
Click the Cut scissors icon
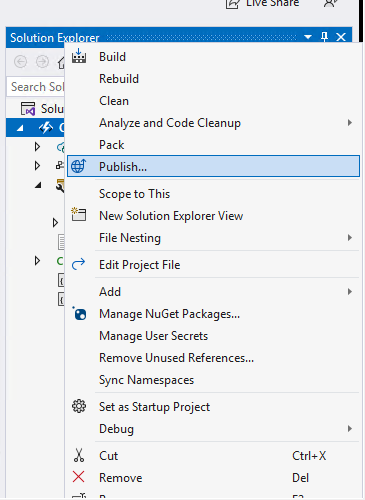(x=79, y=455)
